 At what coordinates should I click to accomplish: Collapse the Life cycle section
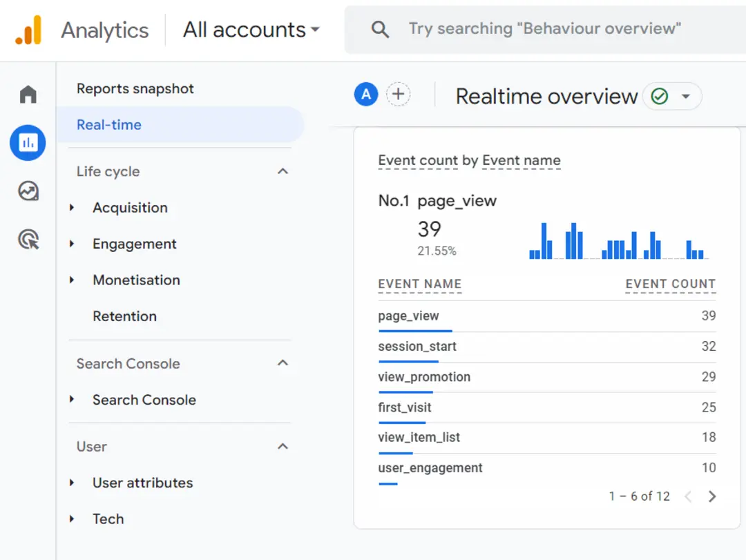point(283,171)
